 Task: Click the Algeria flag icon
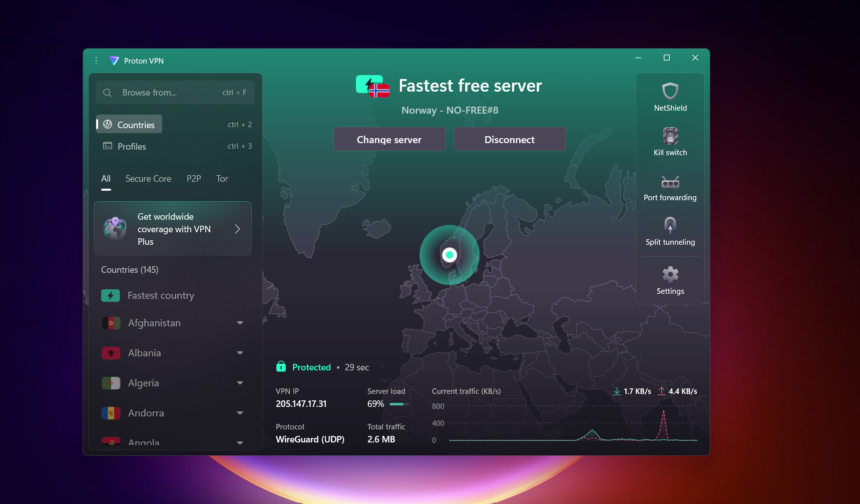pos(111,383)
